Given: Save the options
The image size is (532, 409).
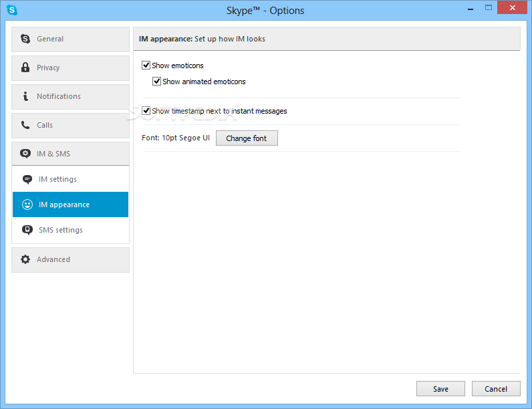Looking at the screenshot, I should [440, 389].
